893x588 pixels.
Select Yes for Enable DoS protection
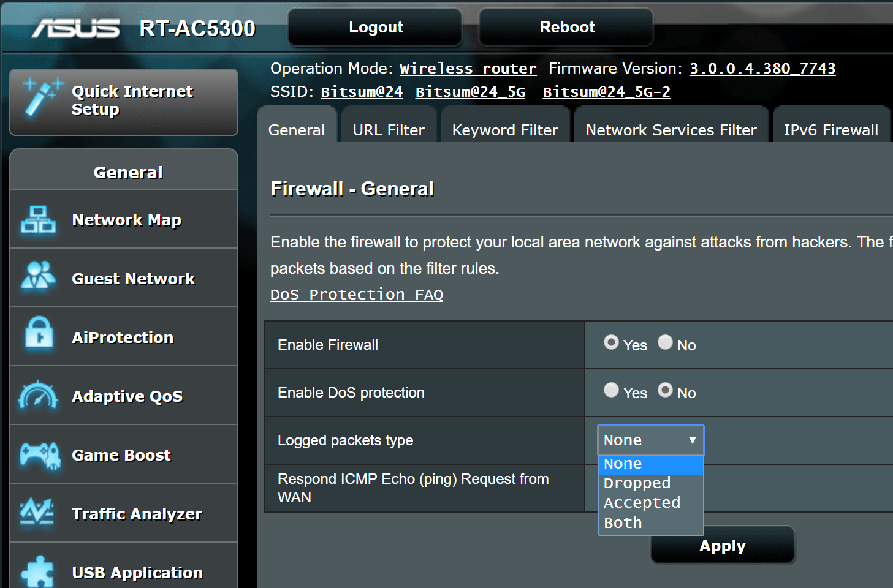pyautogui.click(x=611, y=390)
